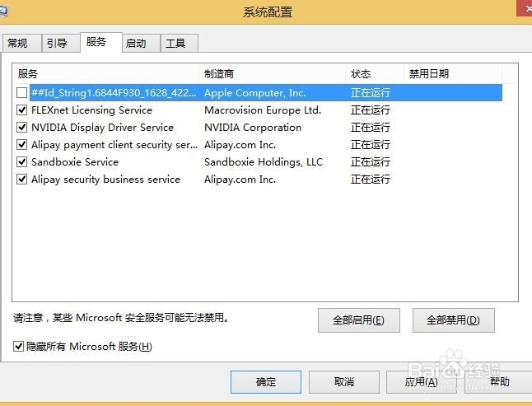Uncheck Alipay security business service checkbox

(x=21, y=180)
